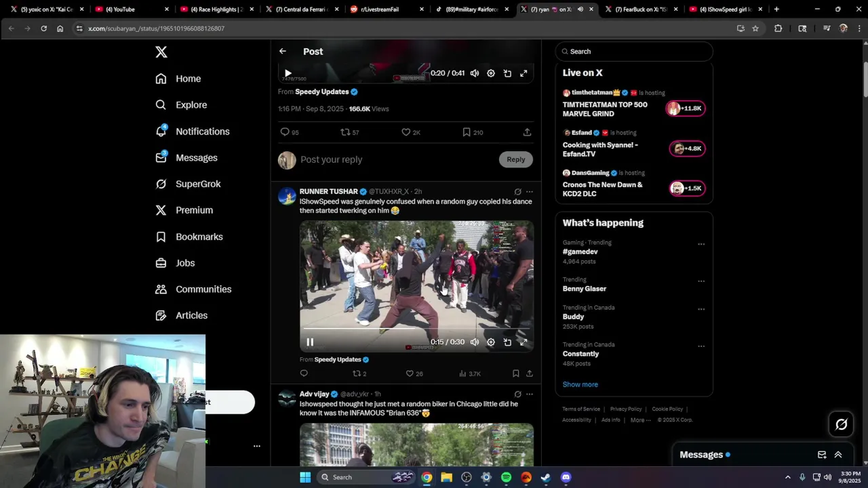Mute the dance video volume
This screenshot has width=868, height=488.
[475, 342]
